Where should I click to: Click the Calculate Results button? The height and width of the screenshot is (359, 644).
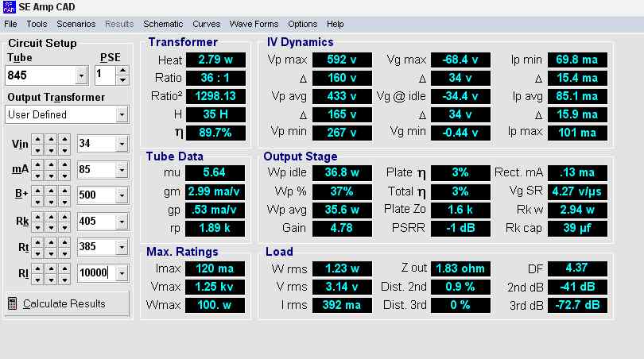click(68, 303)
